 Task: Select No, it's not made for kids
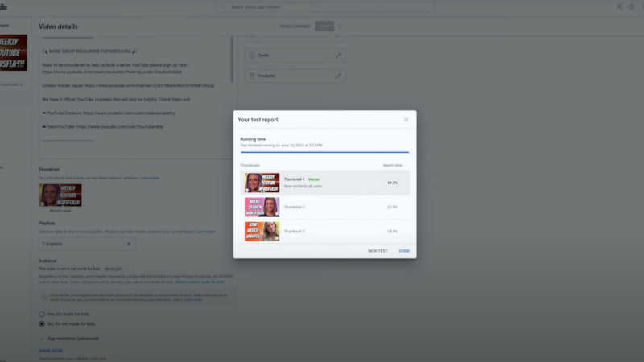(x=42, y=324)
